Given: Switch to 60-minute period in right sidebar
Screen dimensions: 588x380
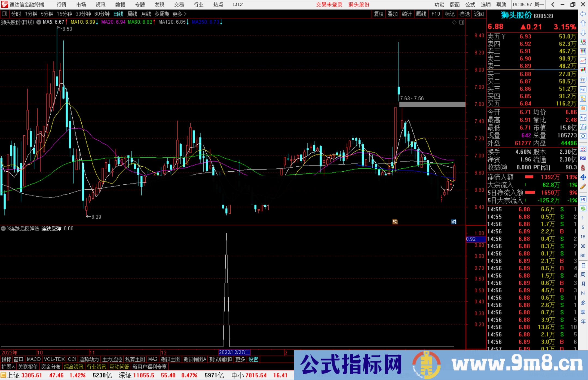Looking at the screenshot, I should pyautogui.click(x=583, y=256).
